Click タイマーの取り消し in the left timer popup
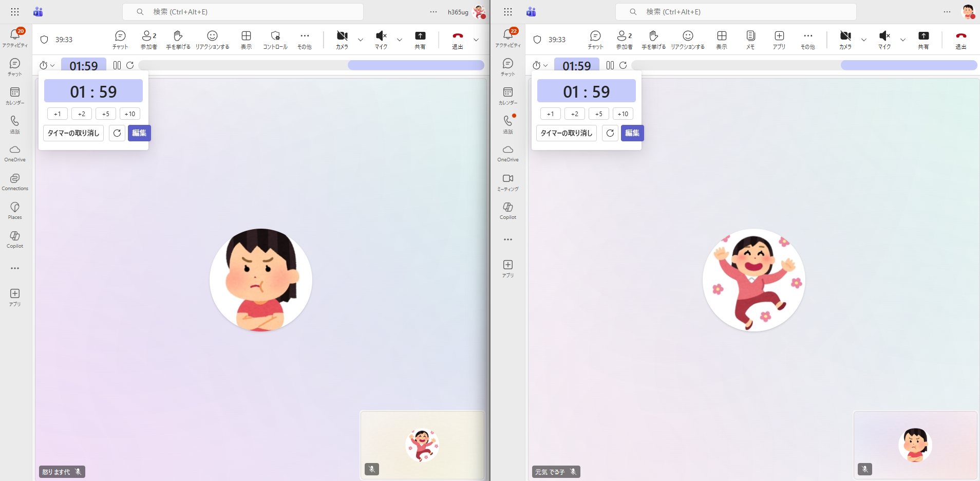The width and height of the screenshot is (980, 481). click(73, 133)
